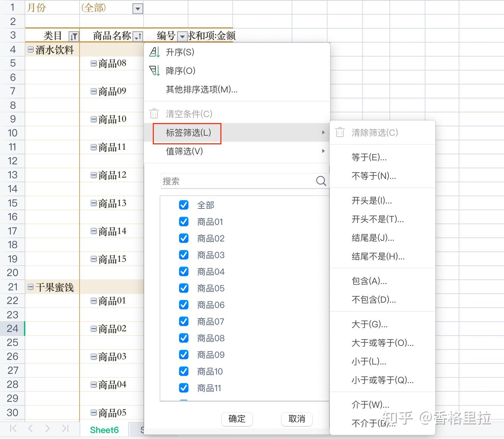504x439 pixels.
Task: Choose 结尾是(J)... label filter
Action: [383, 238]
